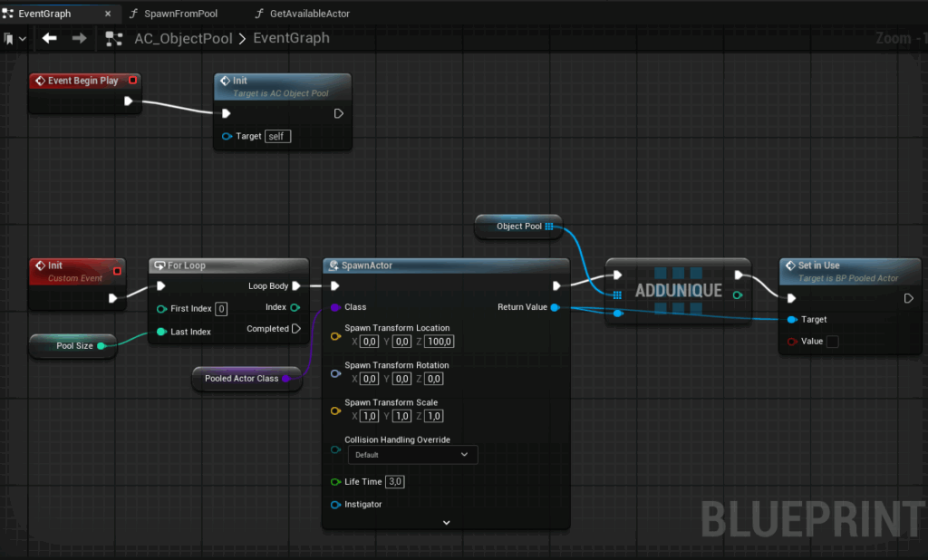Click the Pool Size variable output pin
Image resolution: width=928 pixels, height=560 pixels.
pos(101,346)
